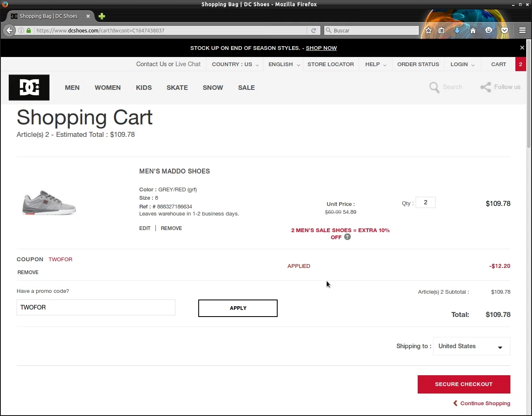Click EDIT for the Maddo shoes

coord(145,228)
